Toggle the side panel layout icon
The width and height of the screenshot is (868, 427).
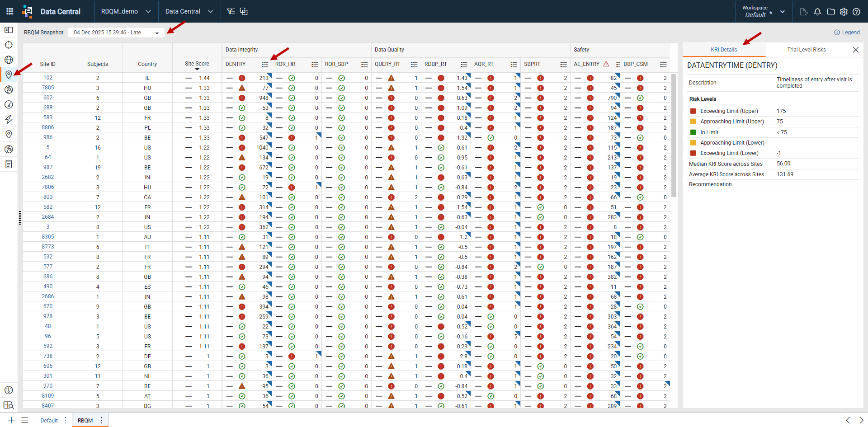(9, 30)
